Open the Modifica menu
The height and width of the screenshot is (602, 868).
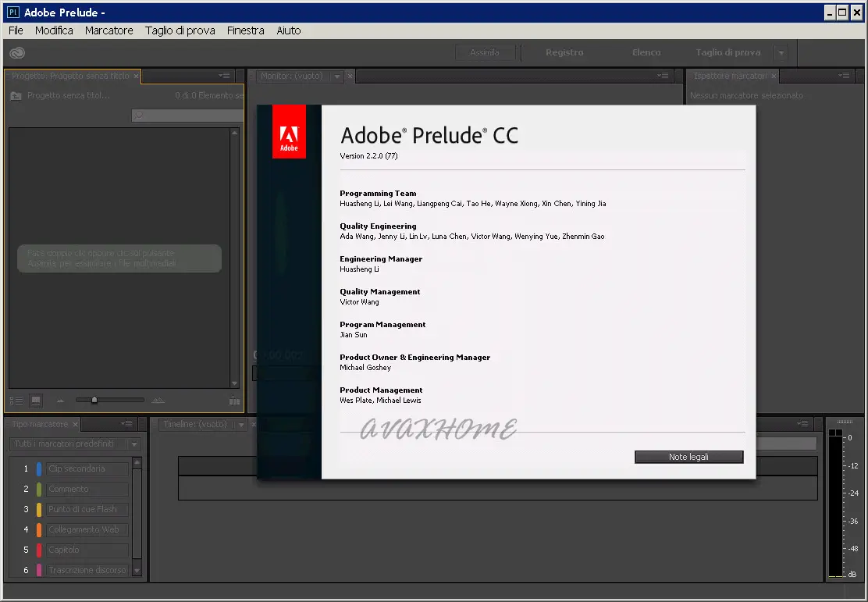click(55, 30)
